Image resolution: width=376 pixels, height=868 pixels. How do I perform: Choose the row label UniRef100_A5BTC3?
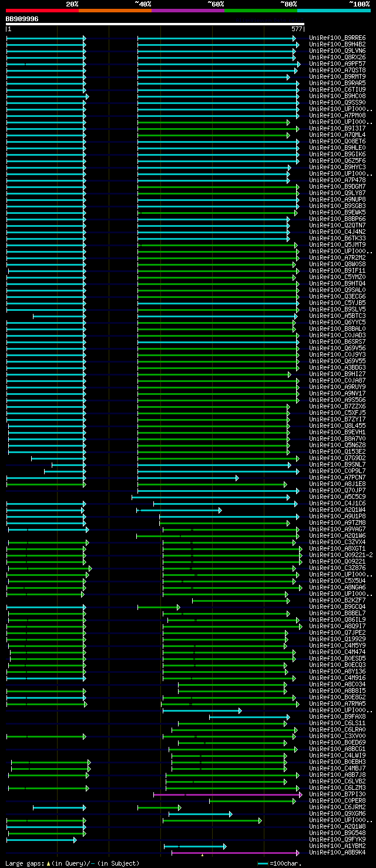(x=337, y=316)
